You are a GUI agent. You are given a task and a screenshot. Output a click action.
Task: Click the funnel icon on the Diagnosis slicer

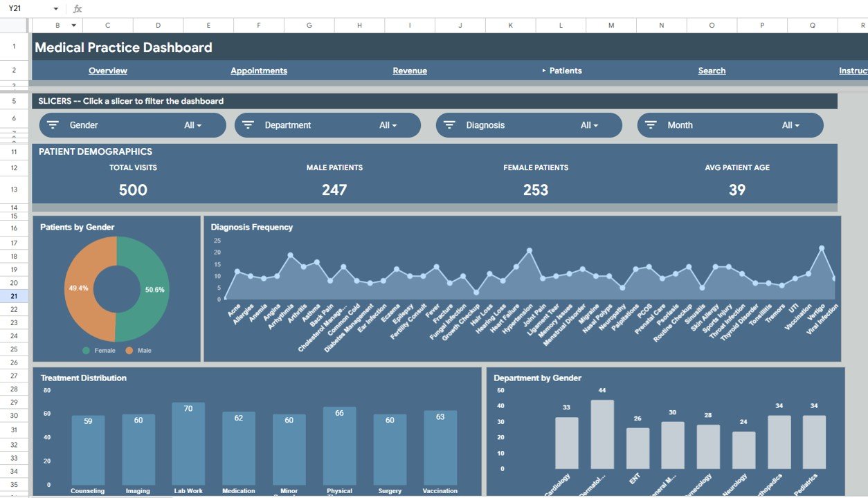coord(449,124)
